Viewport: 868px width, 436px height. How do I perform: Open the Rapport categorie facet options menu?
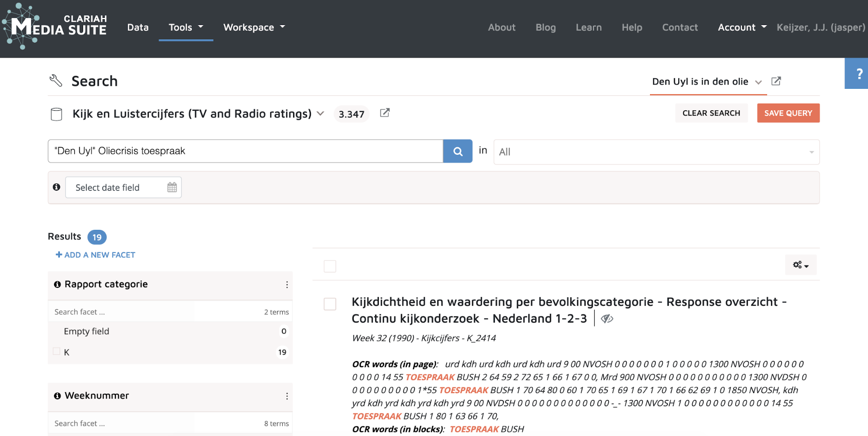pos(287,285)
